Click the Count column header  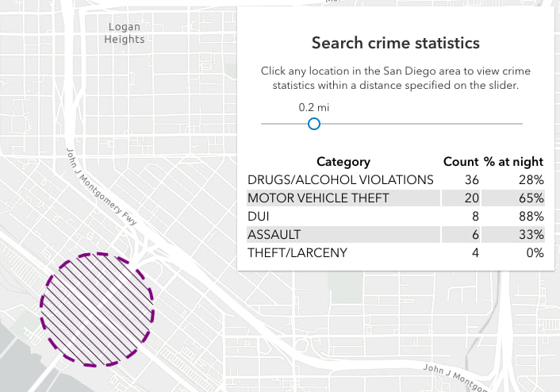(x=461, y=161)
